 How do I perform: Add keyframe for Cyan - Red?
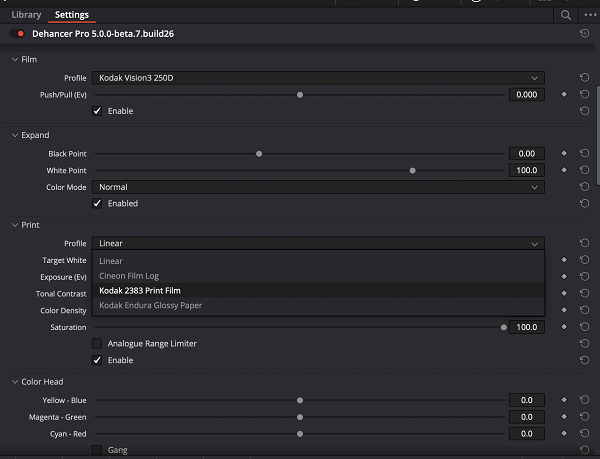[564, 433]
